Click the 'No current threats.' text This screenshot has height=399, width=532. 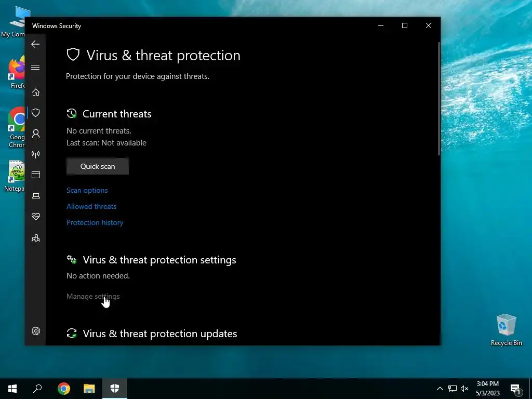[99, 130]
